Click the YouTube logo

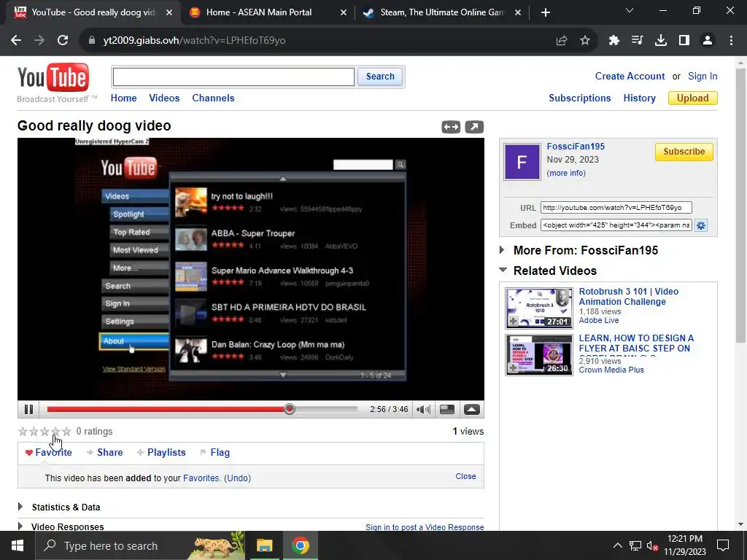pyautogui.click(x=53, y=77)
